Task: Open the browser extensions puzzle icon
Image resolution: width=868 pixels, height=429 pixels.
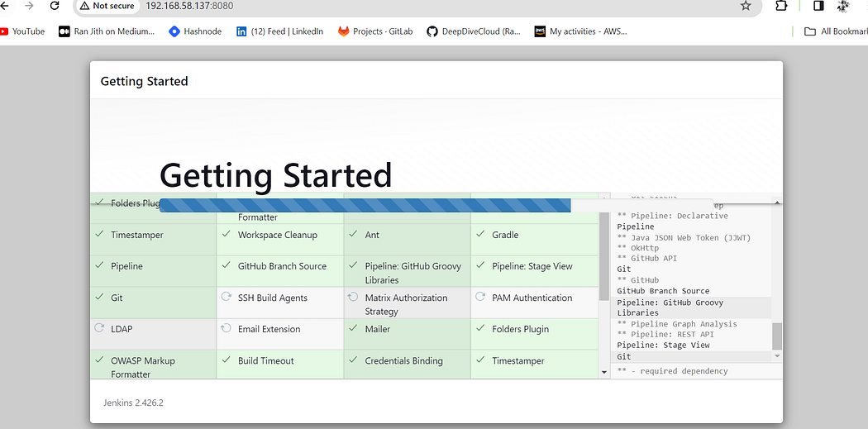Action: (x=780, y=6)
